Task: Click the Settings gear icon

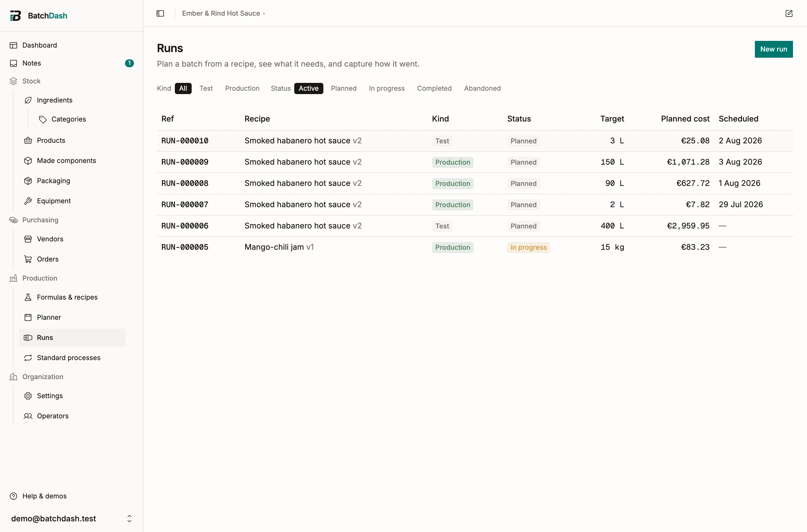Action: click(x=28, y=396)
